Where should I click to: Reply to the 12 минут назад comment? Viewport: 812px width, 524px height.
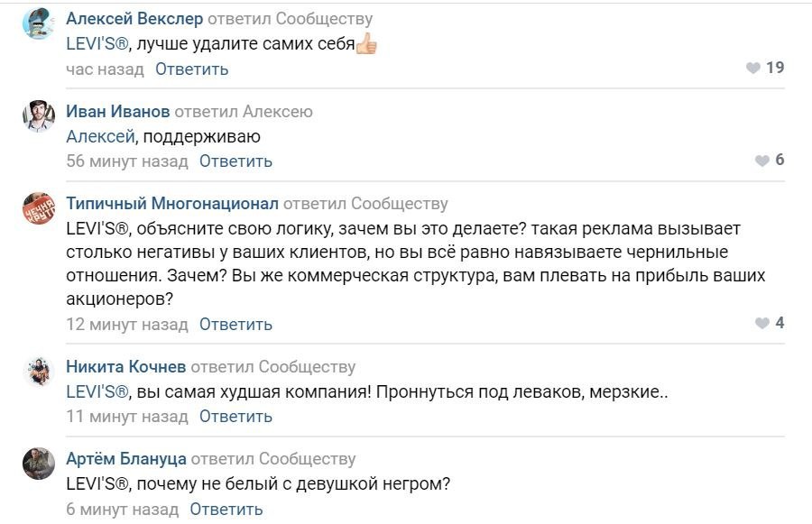(x=235, y=323)
